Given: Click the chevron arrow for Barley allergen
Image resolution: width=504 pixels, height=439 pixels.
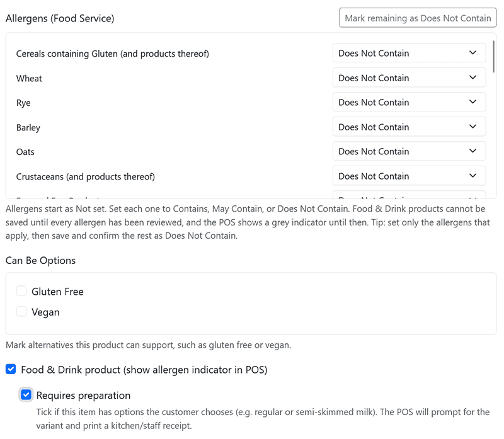Looking at the screenshot, I should pyautogui.click(x=472, y=127).
